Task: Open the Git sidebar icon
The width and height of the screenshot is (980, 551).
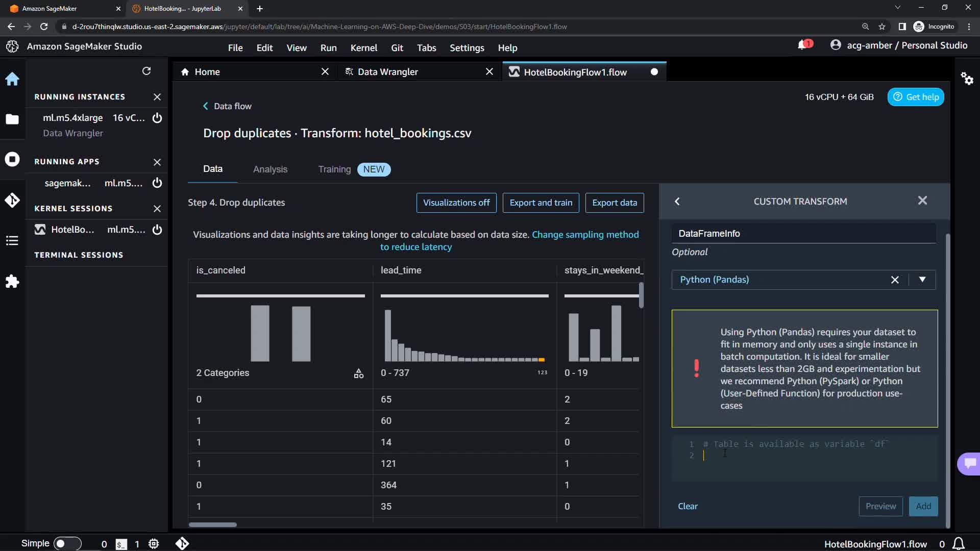Action: pyautogui.click(x=12, y=200)
